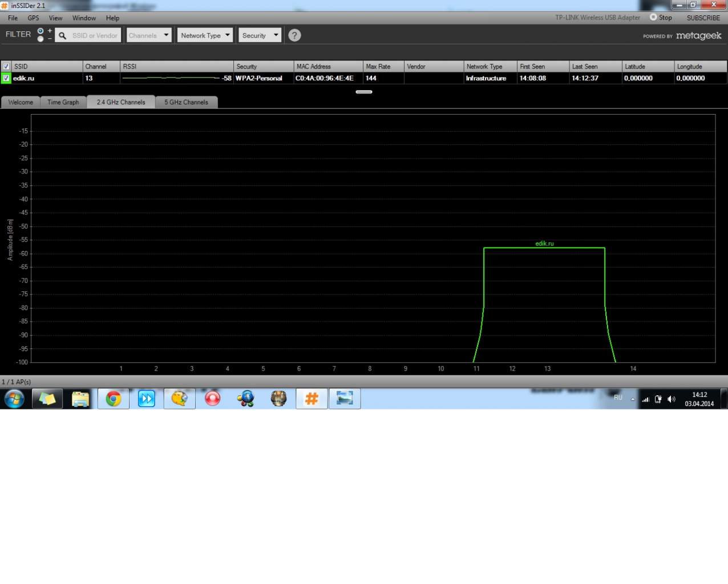The image size is (728, 584).
Task: Select the minus filter radio button
Action: (x=41, y=39)
